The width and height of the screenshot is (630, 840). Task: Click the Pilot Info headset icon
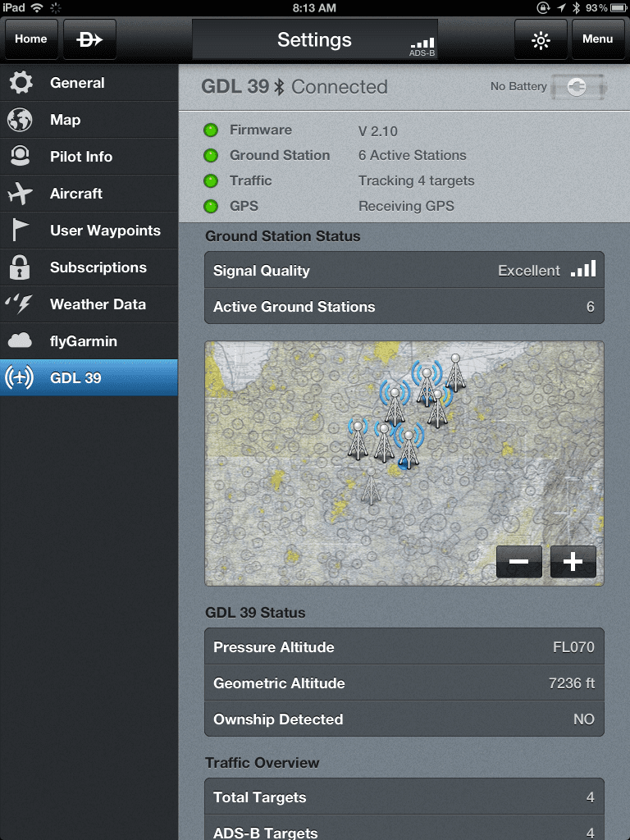(x=21, y=156)
